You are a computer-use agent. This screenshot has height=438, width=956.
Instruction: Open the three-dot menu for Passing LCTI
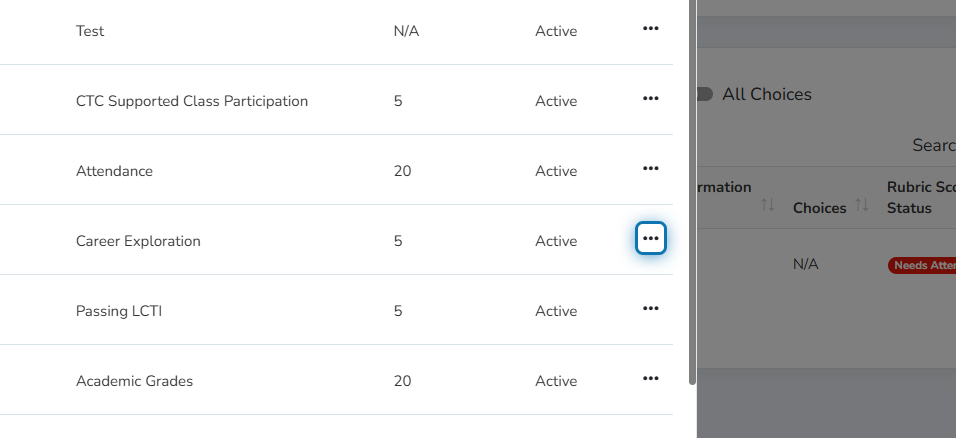pyautogui.click(x=651, y=309)
